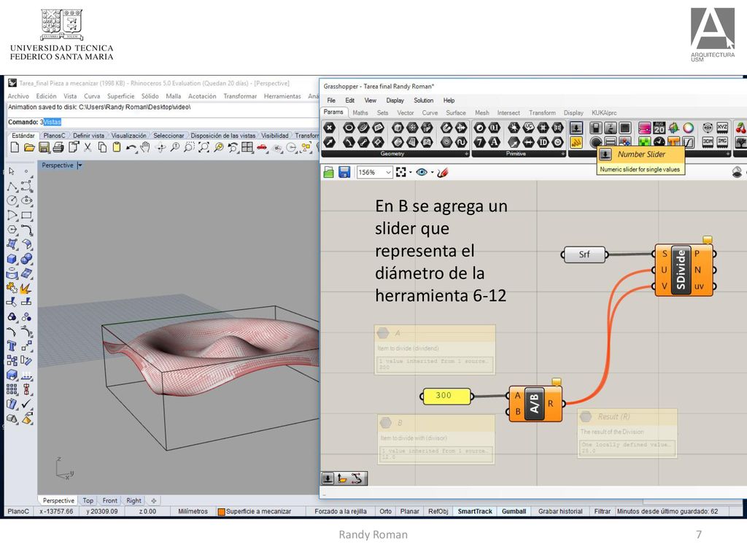This screenshot has width=747, height=560.
Task: Open Perspective viewport title dropdown arrow
Action: pyautogui.click(x=80, y=166)
